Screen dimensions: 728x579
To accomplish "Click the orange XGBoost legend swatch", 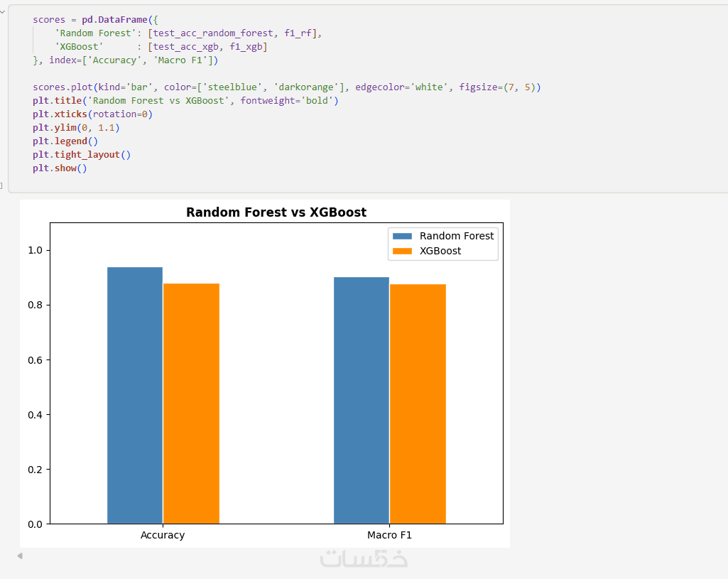I will click(x=402, y=251).
